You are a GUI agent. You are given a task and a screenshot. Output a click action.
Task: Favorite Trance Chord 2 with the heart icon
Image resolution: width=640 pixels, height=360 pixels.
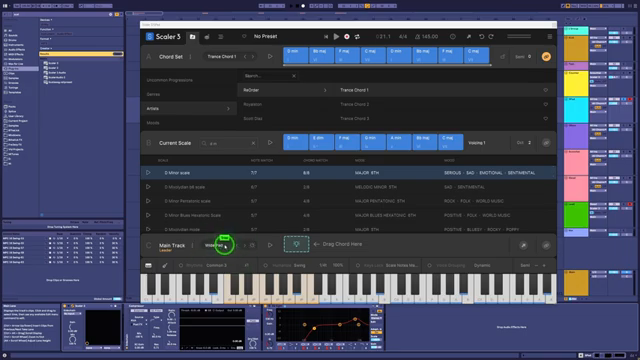[546, 104]
